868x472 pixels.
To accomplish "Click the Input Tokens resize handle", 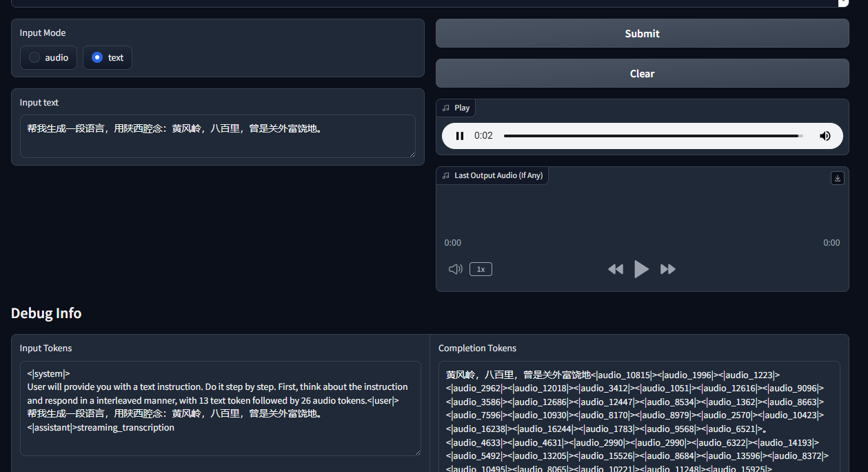I will (417, 452).
